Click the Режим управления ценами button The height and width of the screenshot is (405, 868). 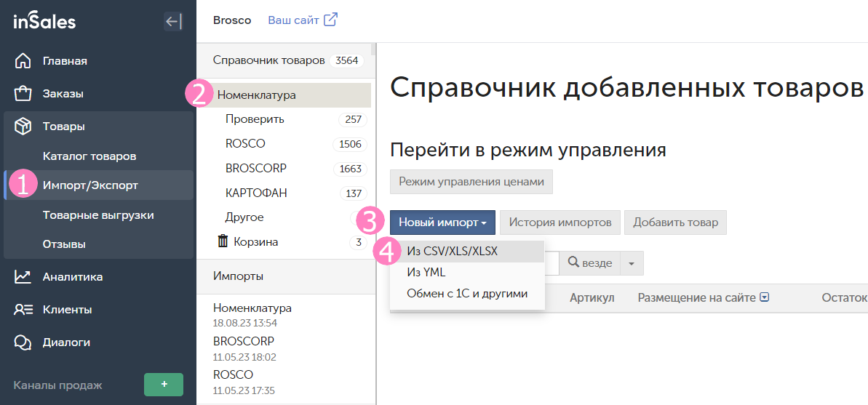point(471,182)
